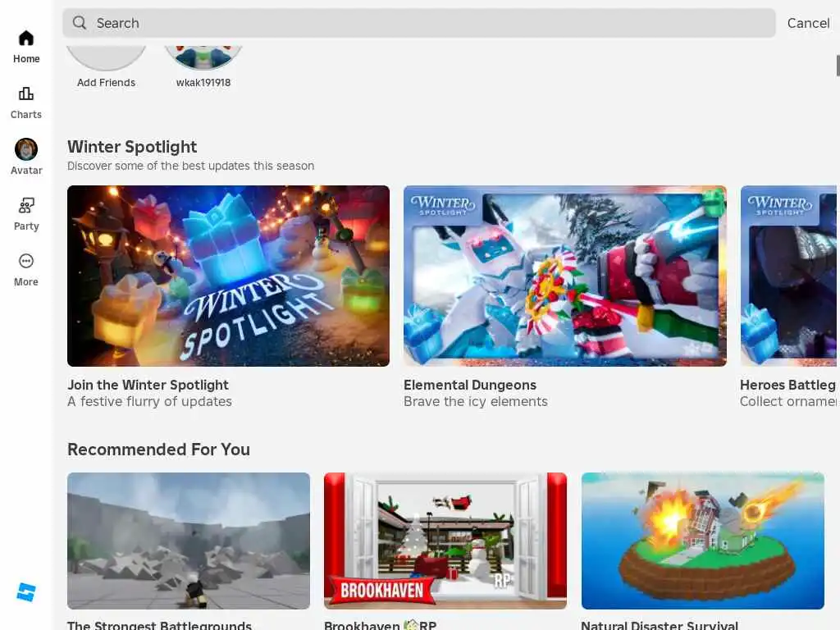Open friend wkak191918's avatar
840x630 pixels.
203,58
